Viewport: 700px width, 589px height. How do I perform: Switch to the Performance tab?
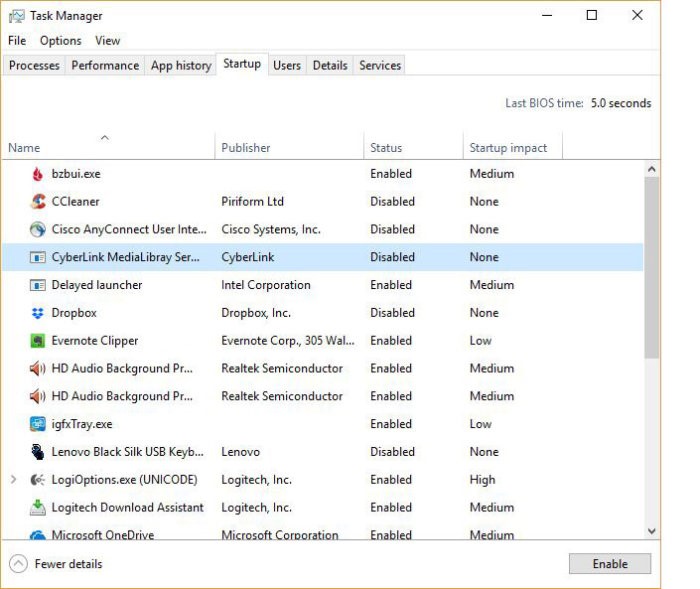[105, 66]
